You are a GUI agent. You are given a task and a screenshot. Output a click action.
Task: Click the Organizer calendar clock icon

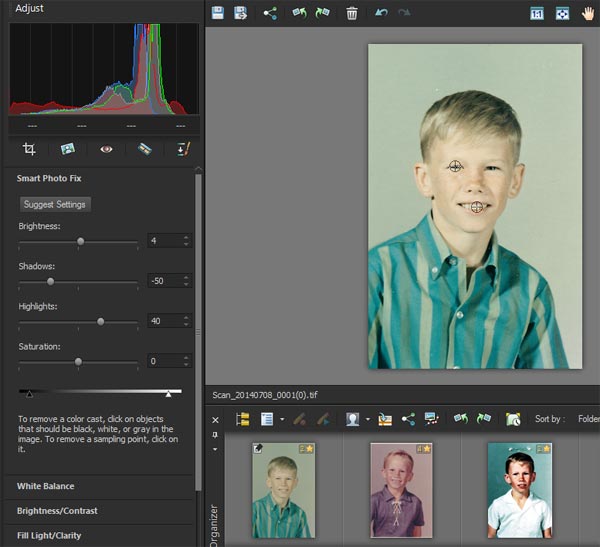coord(513,419)
